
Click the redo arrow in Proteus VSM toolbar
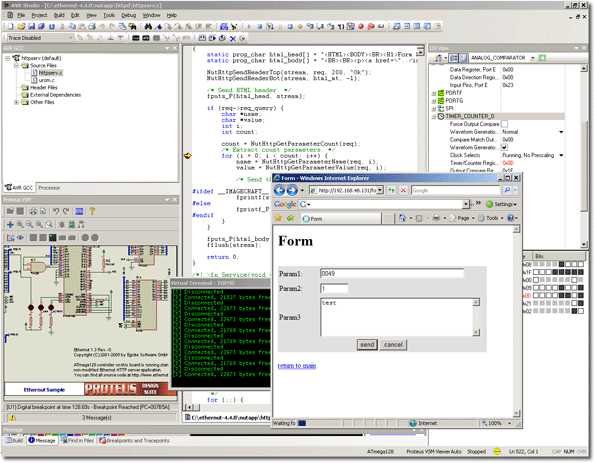[x=66, y=211]
